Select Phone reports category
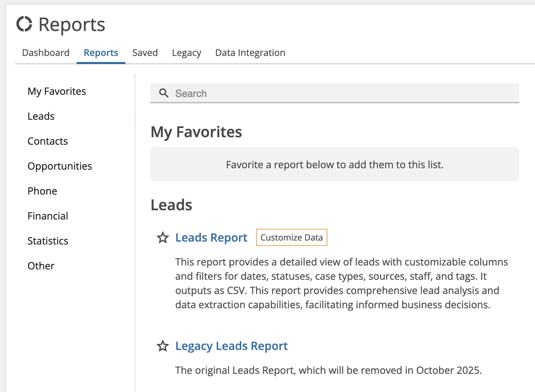The height and width of the screenshot is (392, 535). pyautogui.click(x=42, y=191)
